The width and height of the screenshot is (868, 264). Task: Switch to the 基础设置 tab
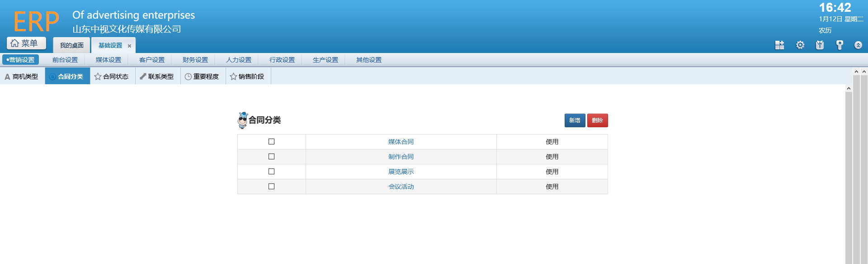click(110, 45)
